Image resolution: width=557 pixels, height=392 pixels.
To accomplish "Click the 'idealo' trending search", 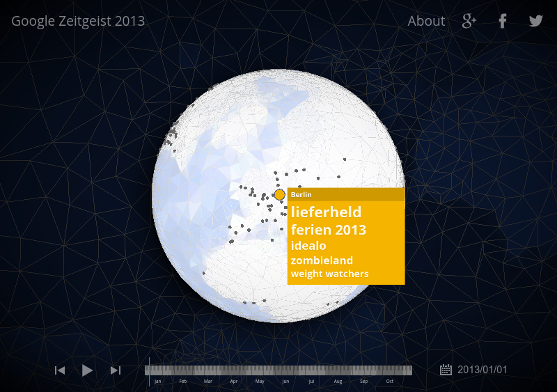I will (308, 246).
